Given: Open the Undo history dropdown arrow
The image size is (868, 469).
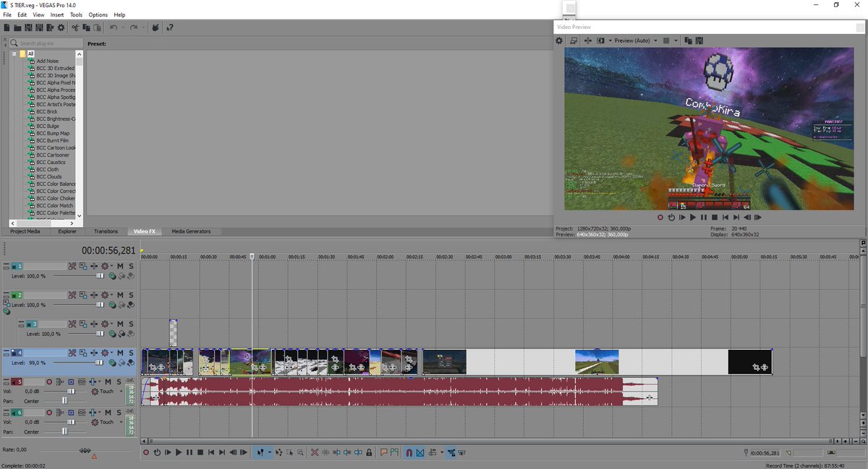Looking at the screenshot, I should pyautogui.click(x=123, y=27).
